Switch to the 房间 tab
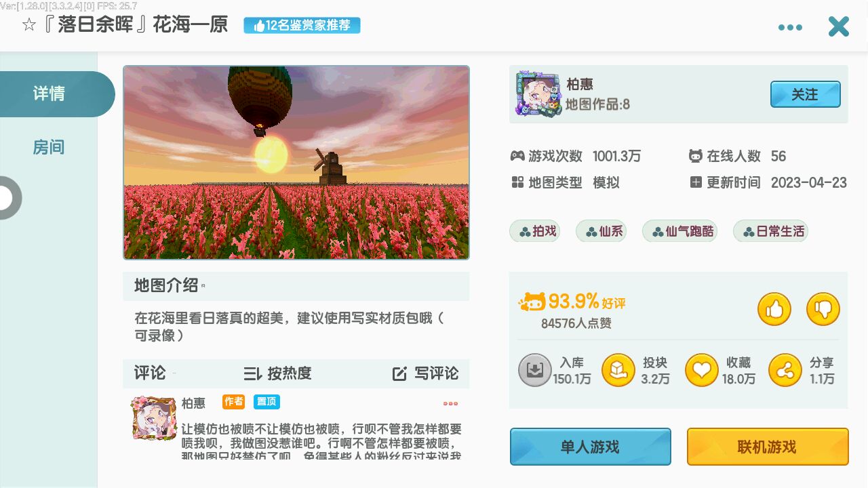The image size is (868, 488). tap(49, 147)
